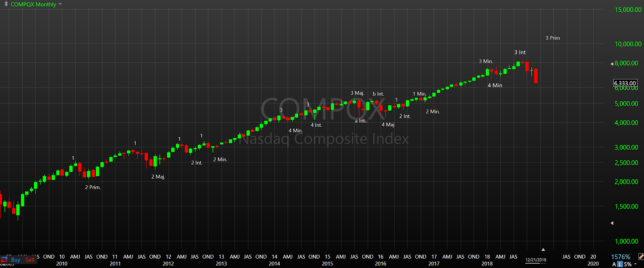
Task: Toggle the L log-scale button
Action: click(x=620, y=264)
